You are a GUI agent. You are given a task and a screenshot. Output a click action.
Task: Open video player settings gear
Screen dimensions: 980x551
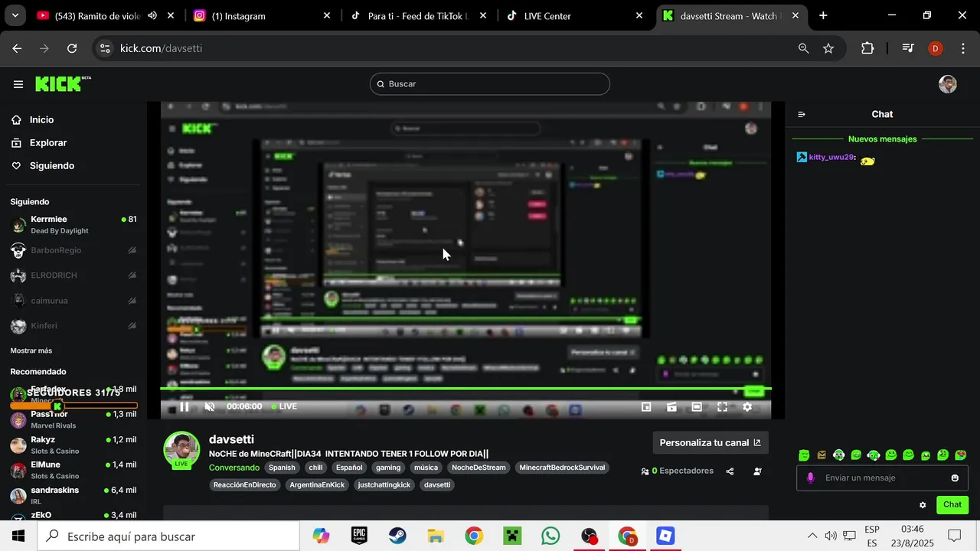pos(747,407)
